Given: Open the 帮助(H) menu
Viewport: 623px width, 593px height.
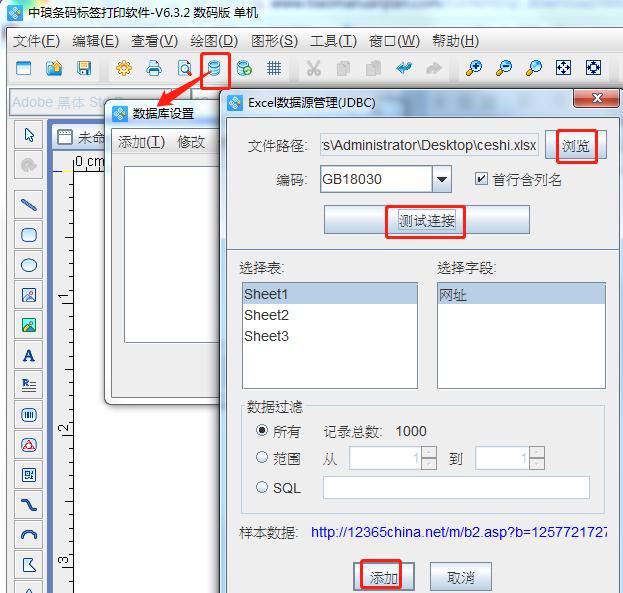Looking at the screenshot, I should pos(456,41).
